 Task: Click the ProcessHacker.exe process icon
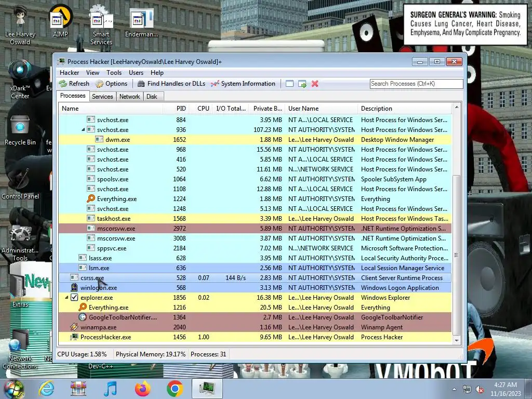point(74,337)
